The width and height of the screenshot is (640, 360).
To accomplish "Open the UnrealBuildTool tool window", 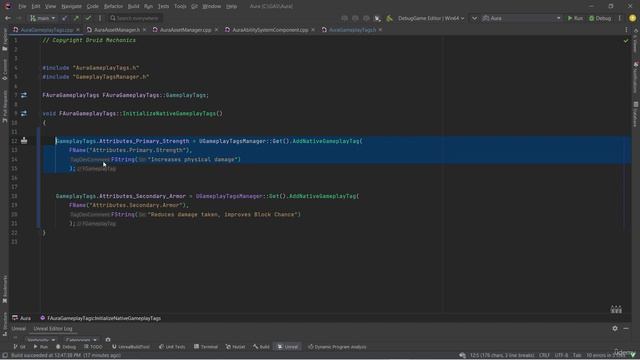I will [131, 347].
